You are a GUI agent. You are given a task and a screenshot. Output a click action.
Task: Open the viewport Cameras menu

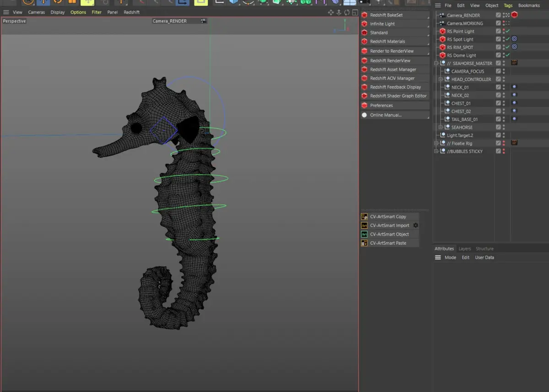(36, 12)
